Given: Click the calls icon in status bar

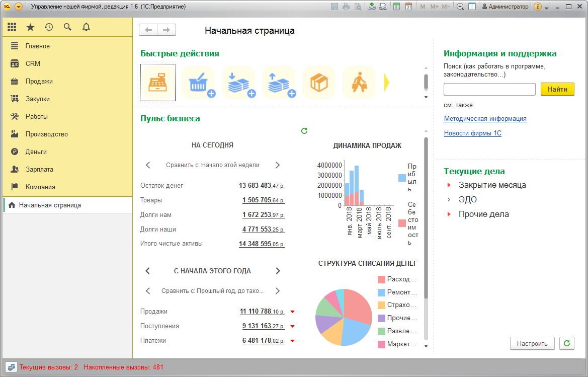Looking at the screenshot, I should pos(11,367).
